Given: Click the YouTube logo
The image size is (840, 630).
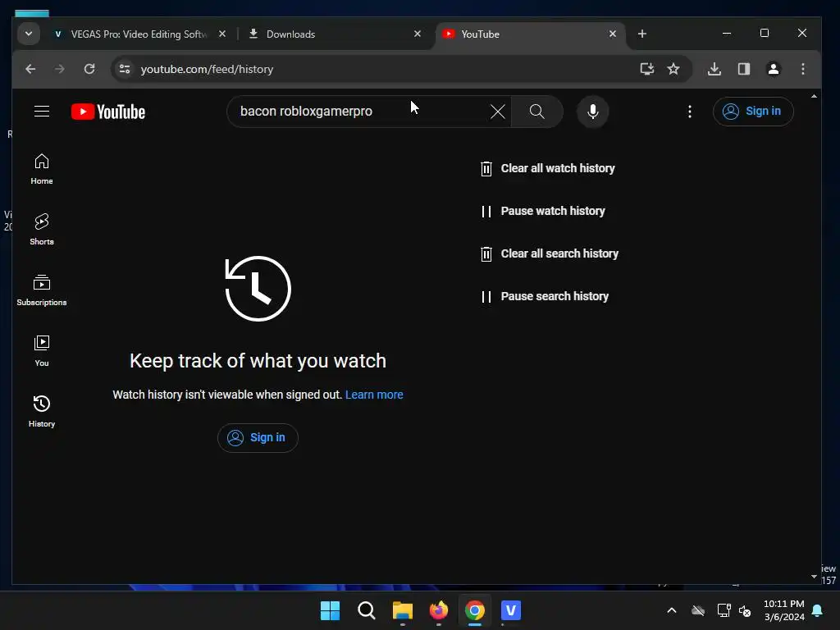Looking at the screenshot, I should 108,112.
